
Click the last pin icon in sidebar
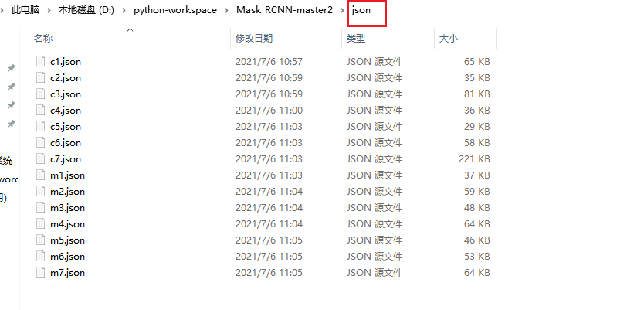pos(12,124)
